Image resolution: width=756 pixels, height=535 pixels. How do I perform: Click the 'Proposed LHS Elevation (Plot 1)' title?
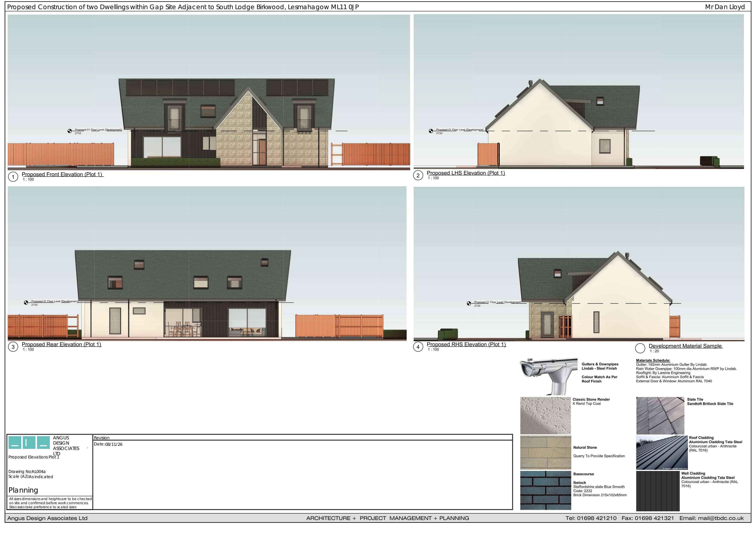pos(466,173)
